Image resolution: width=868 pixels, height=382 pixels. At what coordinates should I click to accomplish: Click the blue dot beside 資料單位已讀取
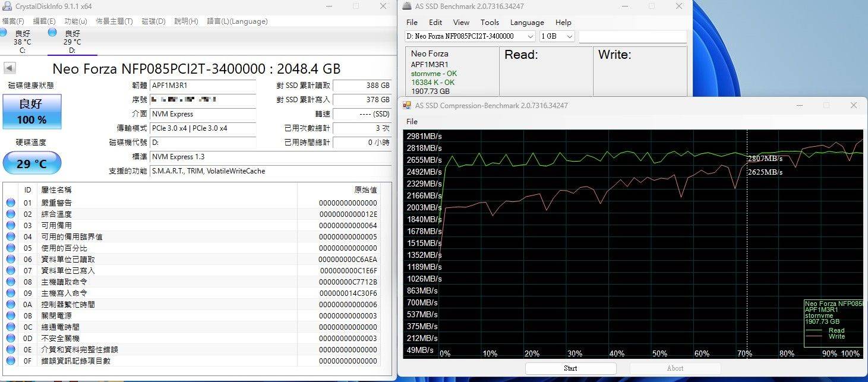point(10,259)
